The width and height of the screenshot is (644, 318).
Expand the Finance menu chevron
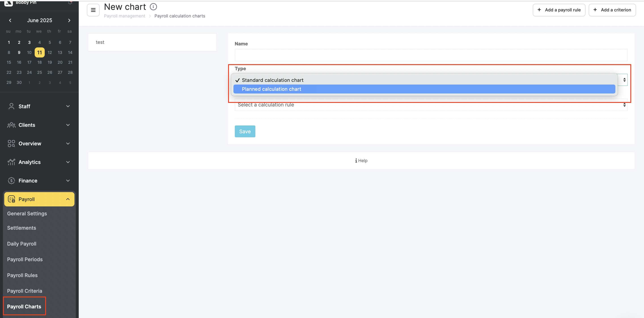[68, 180]
